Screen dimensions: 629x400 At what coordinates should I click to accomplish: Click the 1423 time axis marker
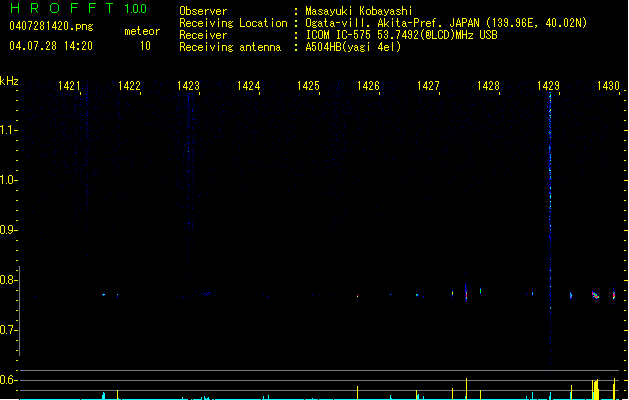pos(189,86)
